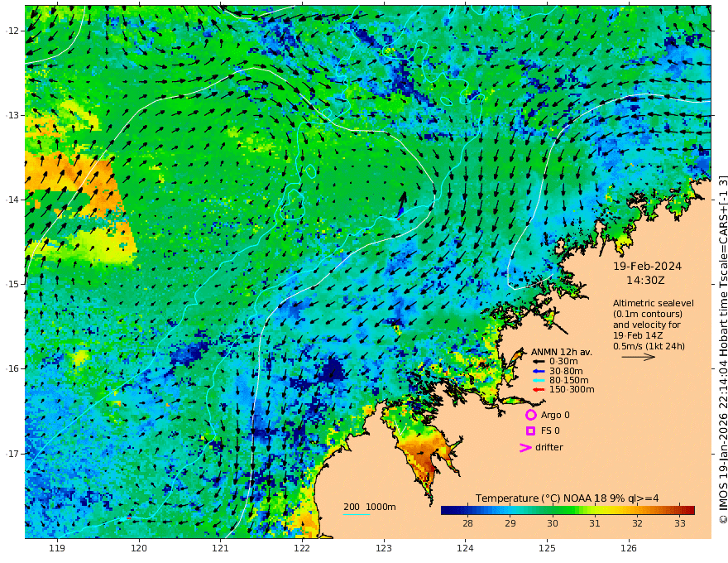
Task: Click the '(0.1m contours)' text
Action: click(x=648, y=314)
